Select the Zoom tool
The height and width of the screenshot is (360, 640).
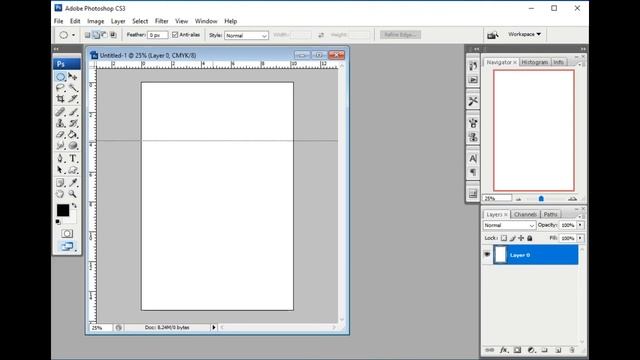(73, 194)
